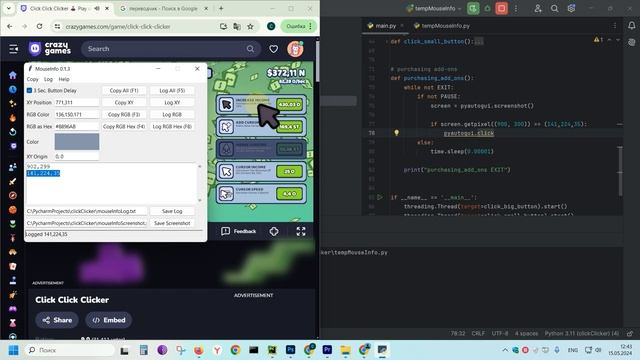Bookmark the page with the star icon
Image resolution: width=640 pixels, height=360 pixels.
[x=250, y=27]
